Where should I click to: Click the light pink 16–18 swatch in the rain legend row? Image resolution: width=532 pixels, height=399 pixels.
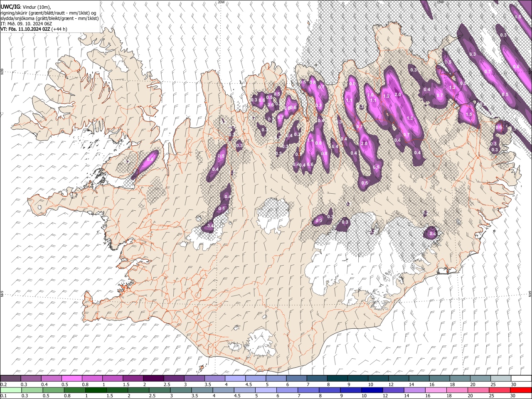click(x=436, y=390)
